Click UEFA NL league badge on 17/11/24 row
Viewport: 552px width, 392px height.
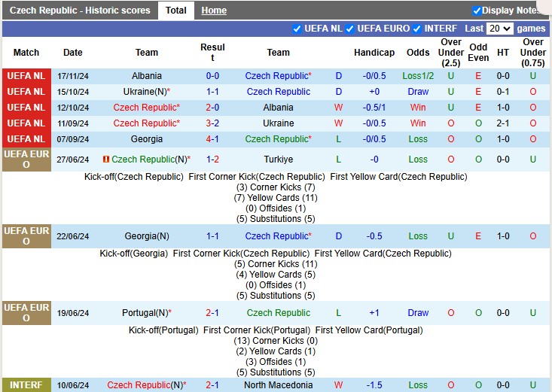pos(26,76)
